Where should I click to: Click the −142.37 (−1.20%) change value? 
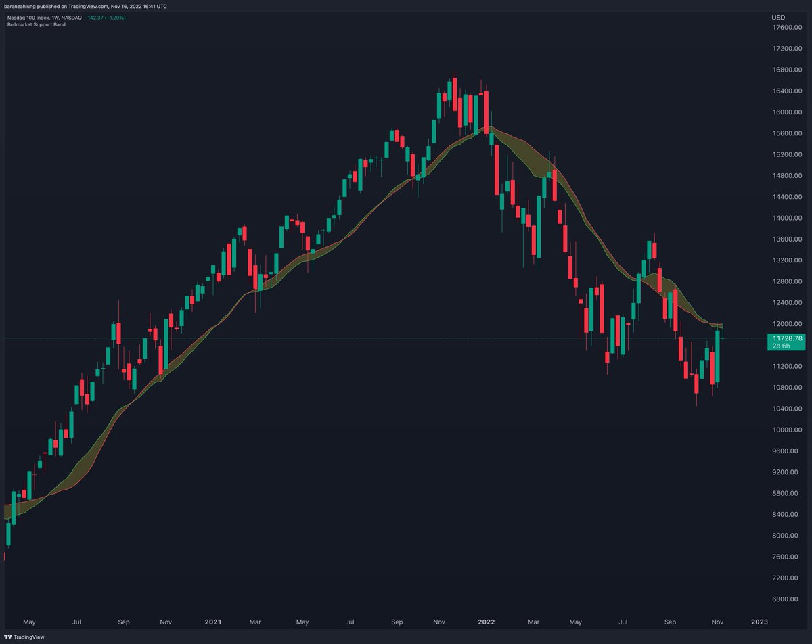point(104,17)
